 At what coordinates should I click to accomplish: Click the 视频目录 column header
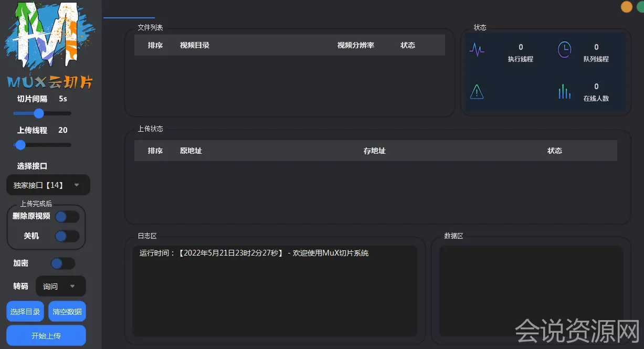(x=195, y=46)
